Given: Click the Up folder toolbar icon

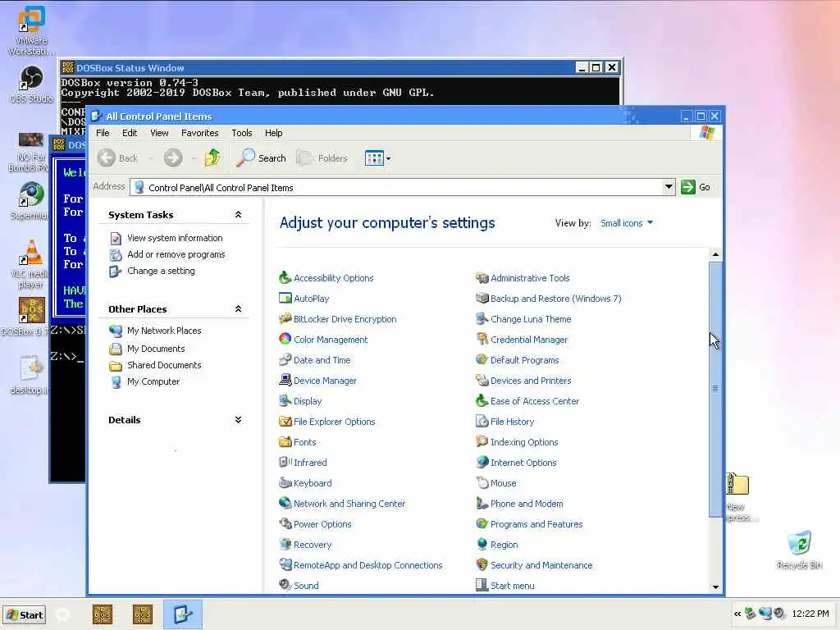Looking at the screenshot, I should 212,157.
